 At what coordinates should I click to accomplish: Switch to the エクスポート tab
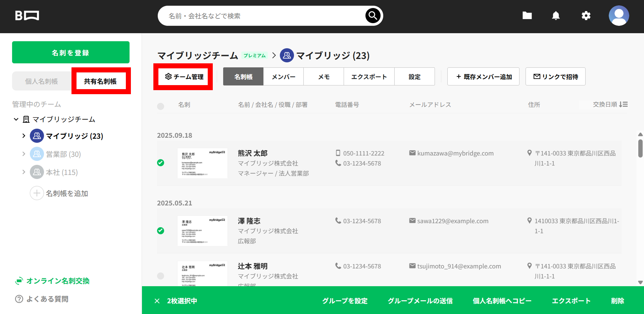[x=369, y=76]
